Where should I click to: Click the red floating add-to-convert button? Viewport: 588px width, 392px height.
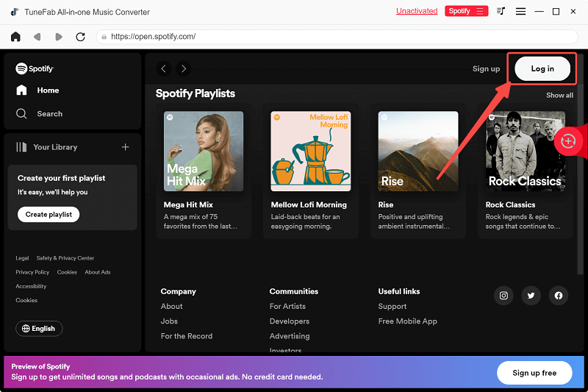567,141
